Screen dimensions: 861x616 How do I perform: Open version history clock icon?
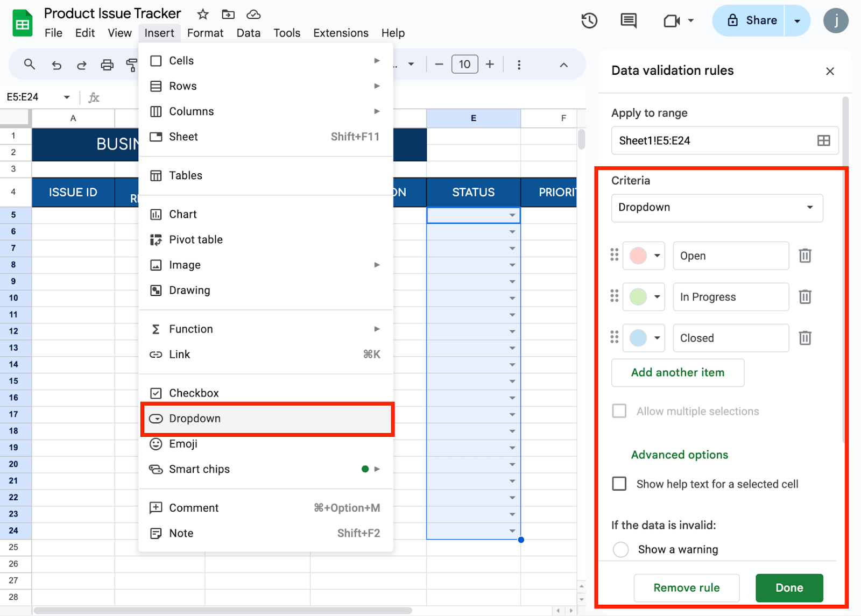589,21
